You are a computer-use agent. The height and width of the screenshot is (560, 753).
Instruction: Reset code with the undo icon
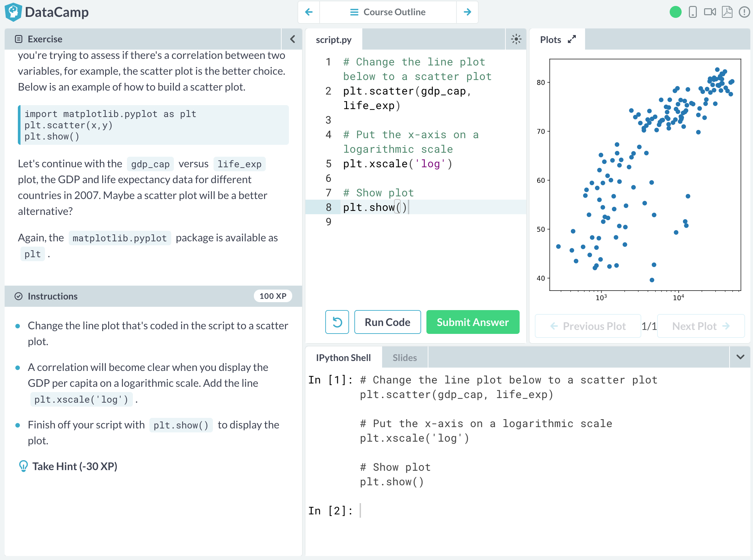coord(337,322)
